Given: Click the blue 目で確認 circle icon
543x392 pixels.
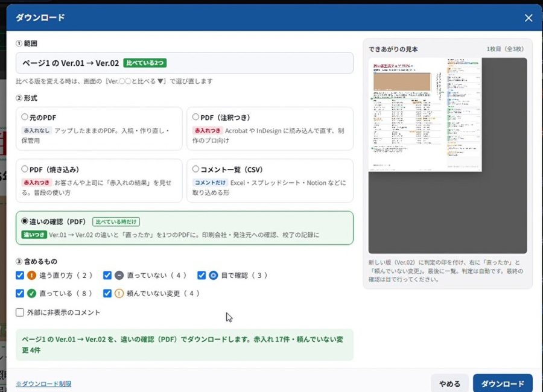Looking at the screenshot, I should pos(214,275).
